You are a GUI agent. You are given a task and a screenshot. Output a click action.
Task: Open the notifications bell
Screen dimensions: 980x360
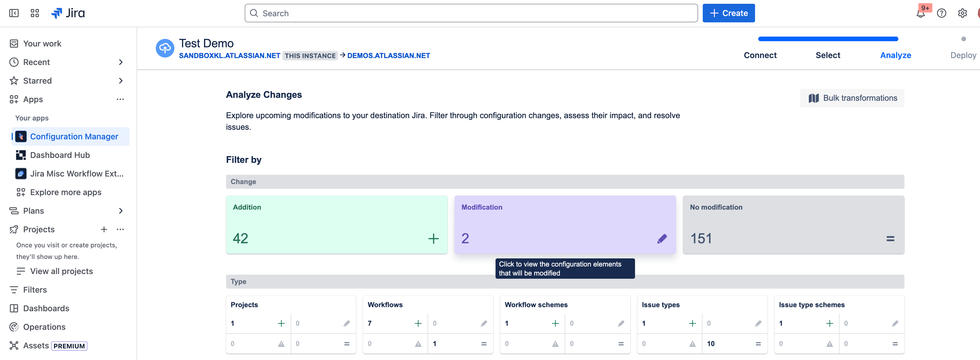click(x=920, y=13)
